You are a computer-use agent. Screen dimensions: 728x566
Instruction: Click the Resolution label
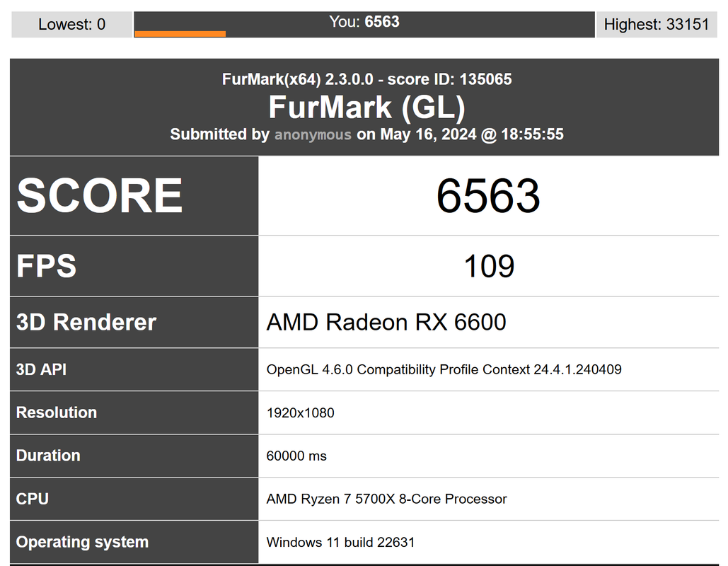click(57, 412)
